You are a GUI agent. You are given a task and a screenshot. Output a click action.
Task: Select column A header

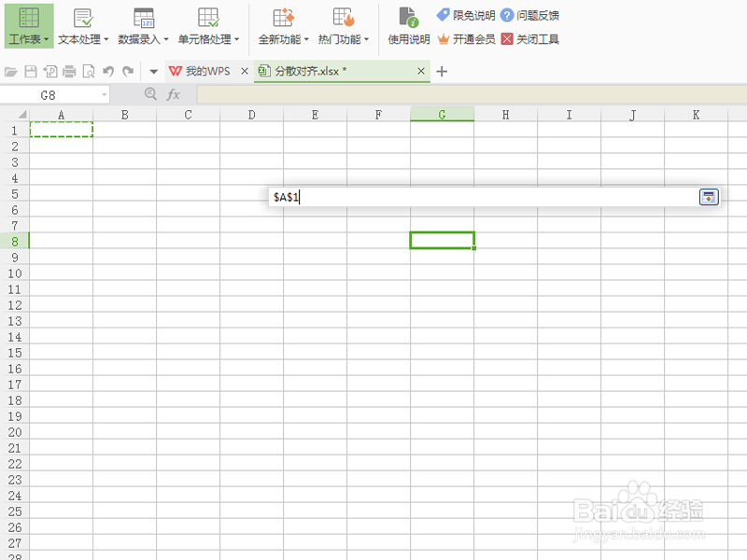pos(61,114)
